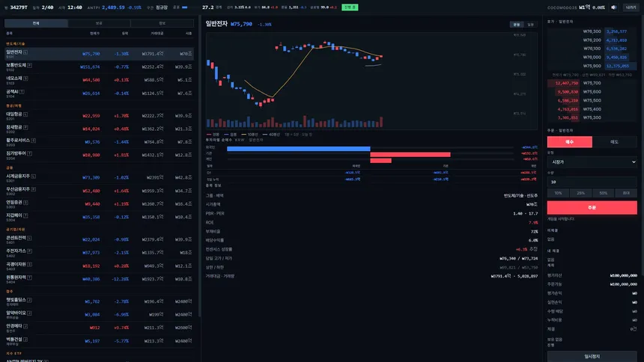Click the quantity input field showing 10
The image size is (644, 362).
tap(592, 182)
